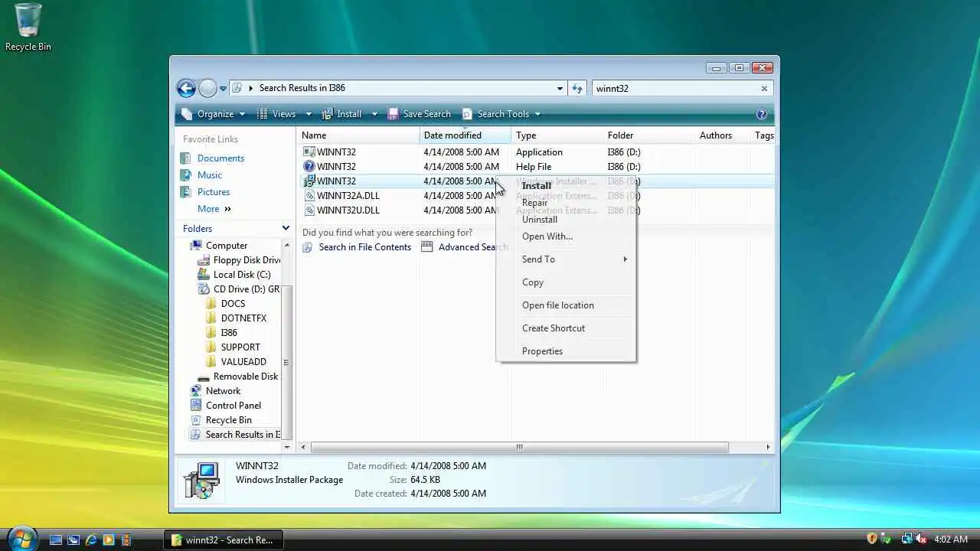Sort by the Name column header

(x=358, y=135)
